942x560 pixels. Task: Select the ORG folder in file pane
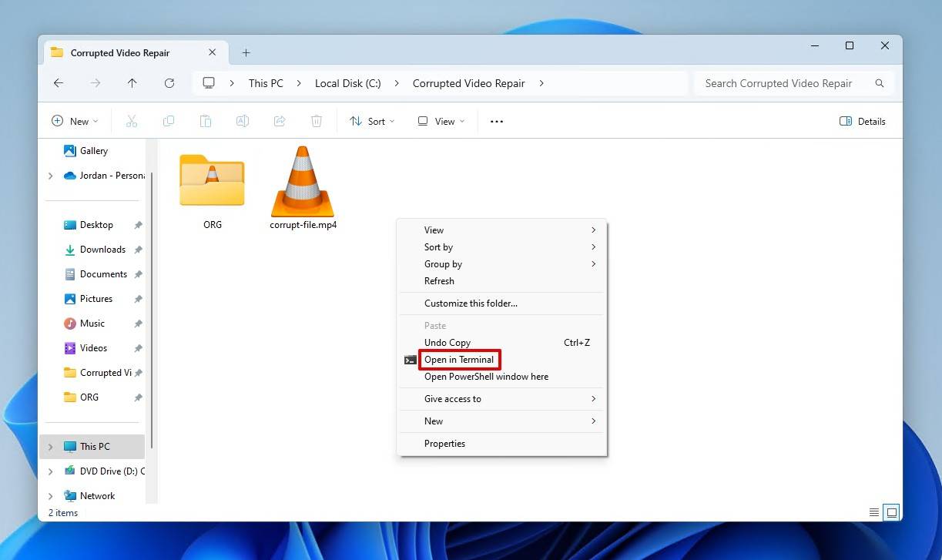pyautogui.click(x=212, y=191)
